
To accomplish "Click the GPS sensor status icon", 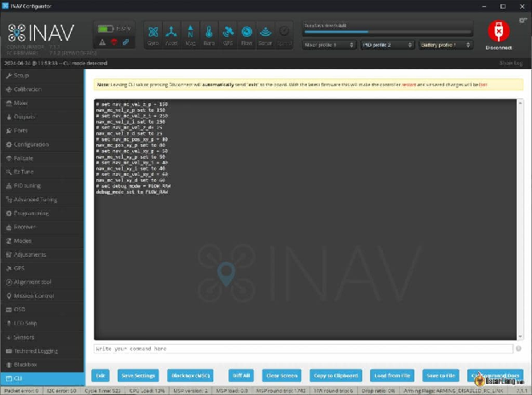I will pyautogui.click(x=228, y=35).
